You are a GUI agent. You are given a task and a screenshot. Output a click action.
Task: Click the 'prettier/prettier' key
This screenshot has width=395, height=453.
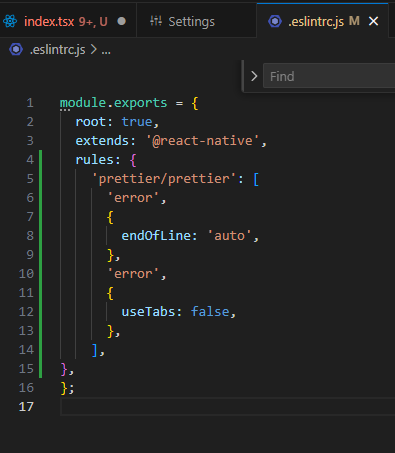(164, 179)
